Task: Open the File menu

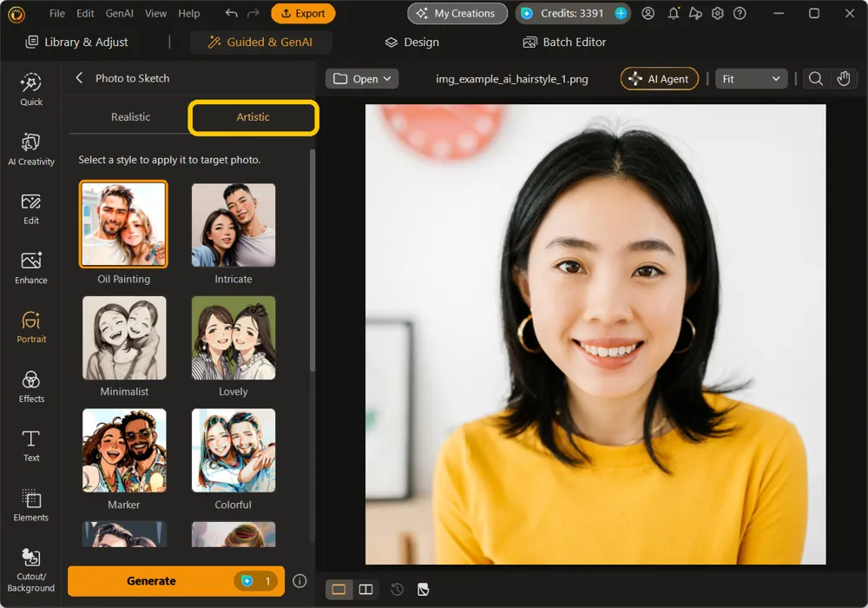Action: pyautogui.click(x=57, y=13)
